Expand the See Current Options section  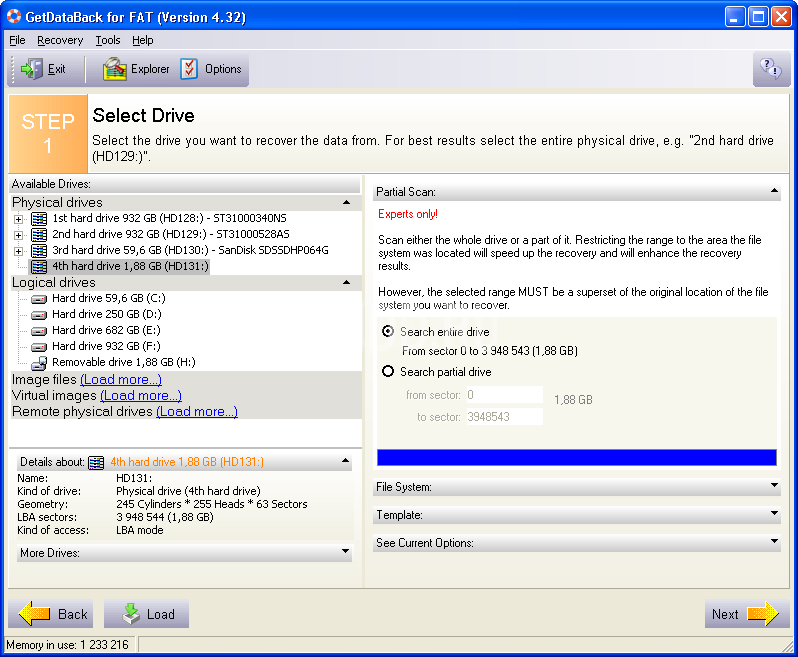(575, 543)
